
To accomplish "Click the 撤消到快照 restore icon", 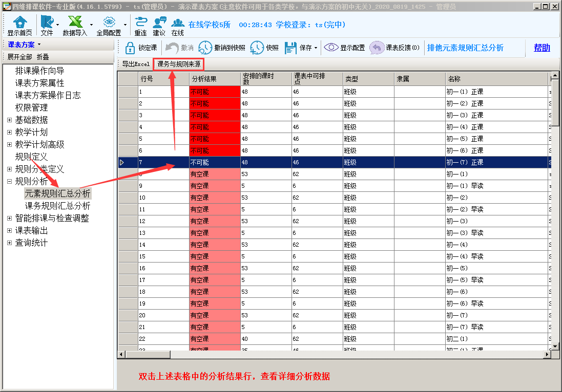I will pyautogui.click(x=205, y=48).
